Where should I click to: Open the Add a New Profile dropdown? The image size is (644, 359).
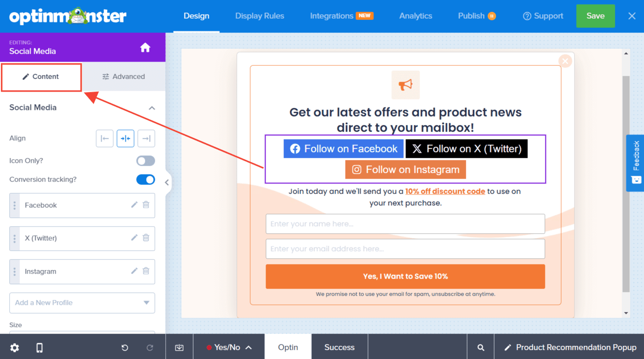pyautogui.click(x=82, y=303)
